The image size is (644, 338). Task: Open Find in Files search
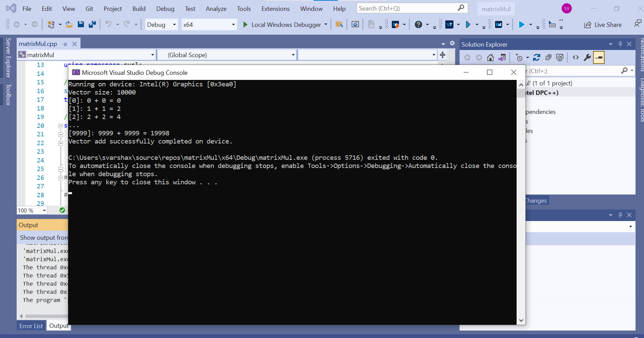click(x=339, y=24)
